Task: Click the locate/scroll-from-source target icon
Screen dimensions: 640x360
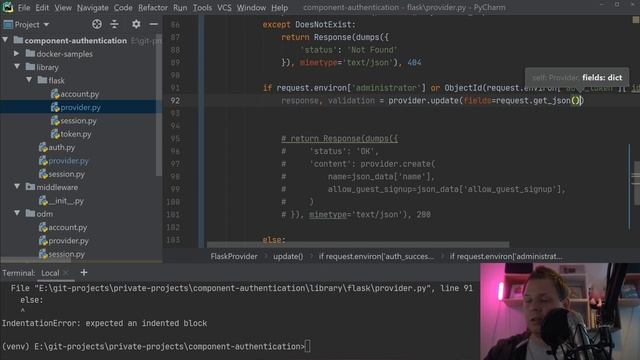Action: pos(97,24)
